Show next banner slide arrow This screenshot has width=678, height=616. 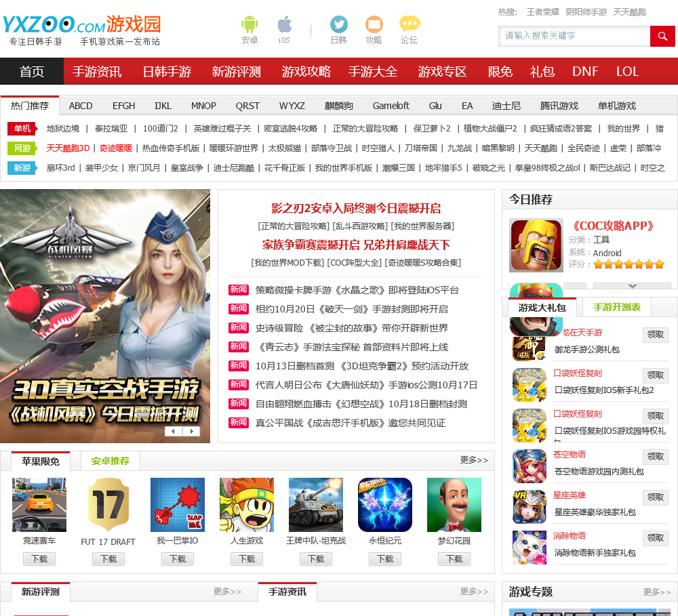pos(192,431)
